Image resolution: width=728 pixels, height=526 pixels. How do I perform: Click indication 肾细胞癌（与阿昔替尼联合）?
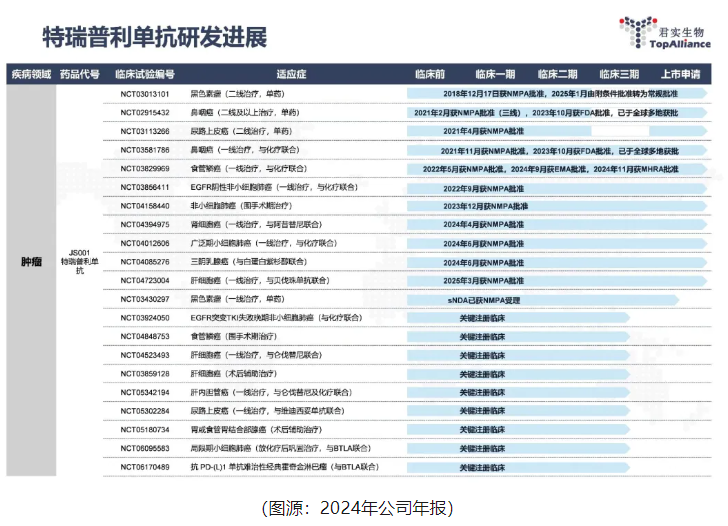click(256, 225)
